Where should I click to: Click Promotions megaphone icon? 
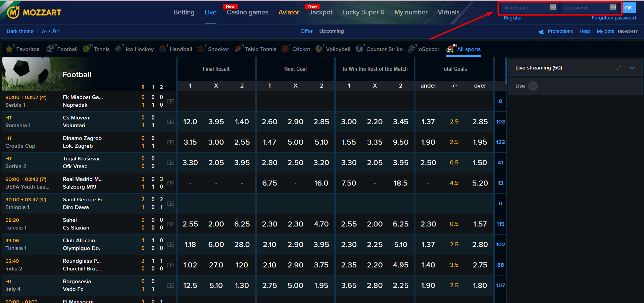point(541,32)
